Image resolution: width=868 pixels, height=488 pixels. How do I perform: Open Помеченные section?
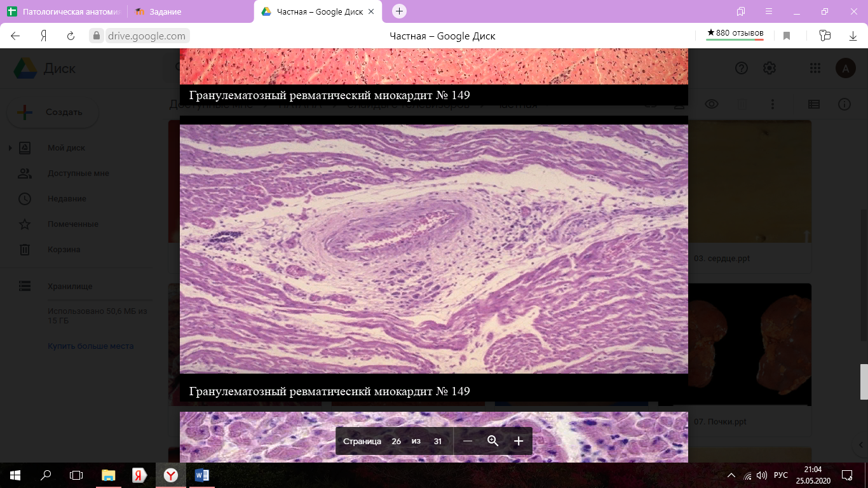coord(72,224)
